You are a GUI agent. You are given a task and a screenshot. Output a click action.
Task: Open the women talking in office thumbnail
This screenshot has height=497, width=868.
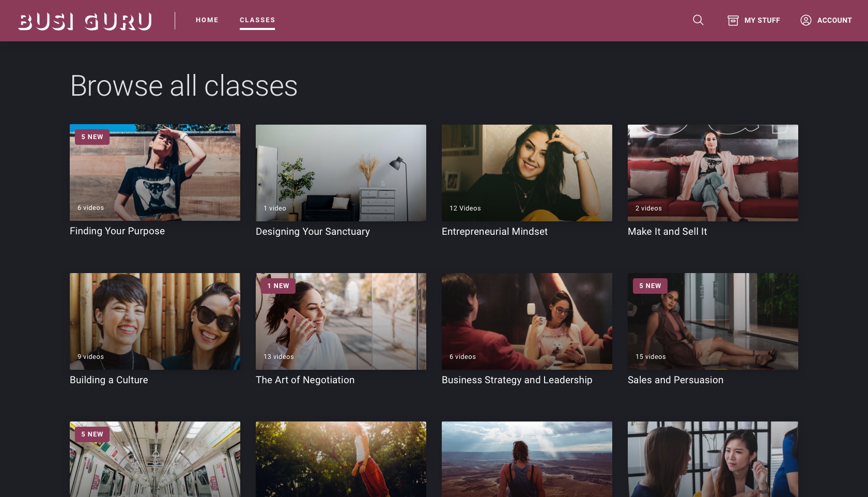click(x=713, y=459)
